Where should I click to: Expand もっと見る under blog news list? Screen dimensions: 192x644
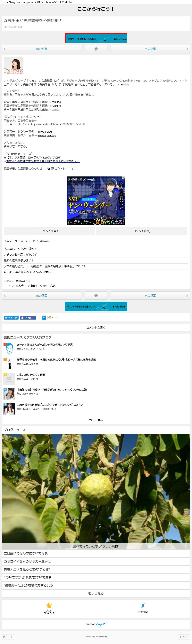coord(96,593)
